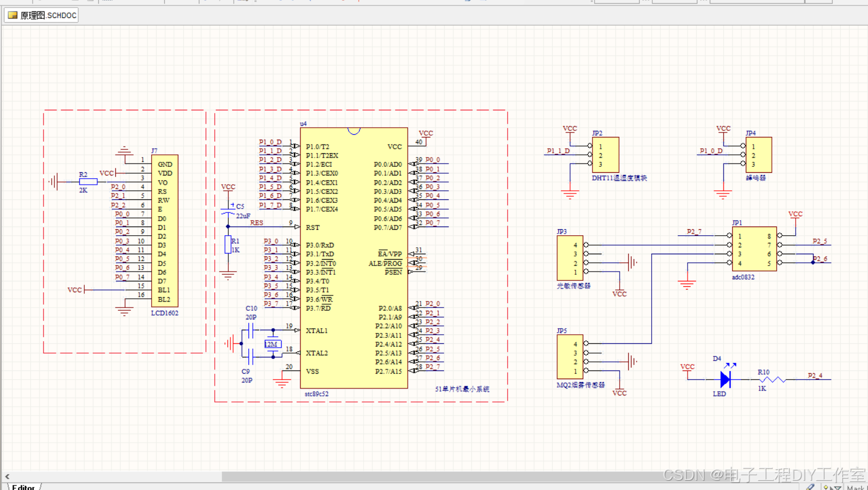
Task: Open the 原理图.SCHDOC document tab
Action: [41, 15]
